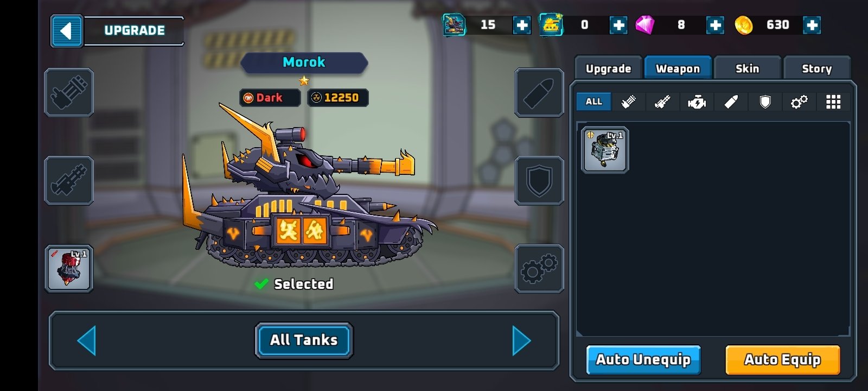The height and width of the screenshot is (391, 868).
Task: Select the top-left gatling weapon slot
Action: [69, 93]
